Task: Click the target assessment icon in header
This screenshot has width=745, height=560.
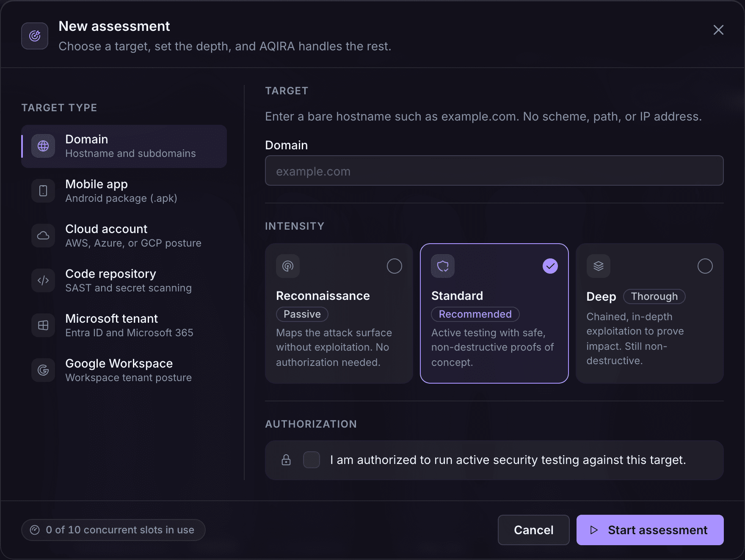Action: 35,36
